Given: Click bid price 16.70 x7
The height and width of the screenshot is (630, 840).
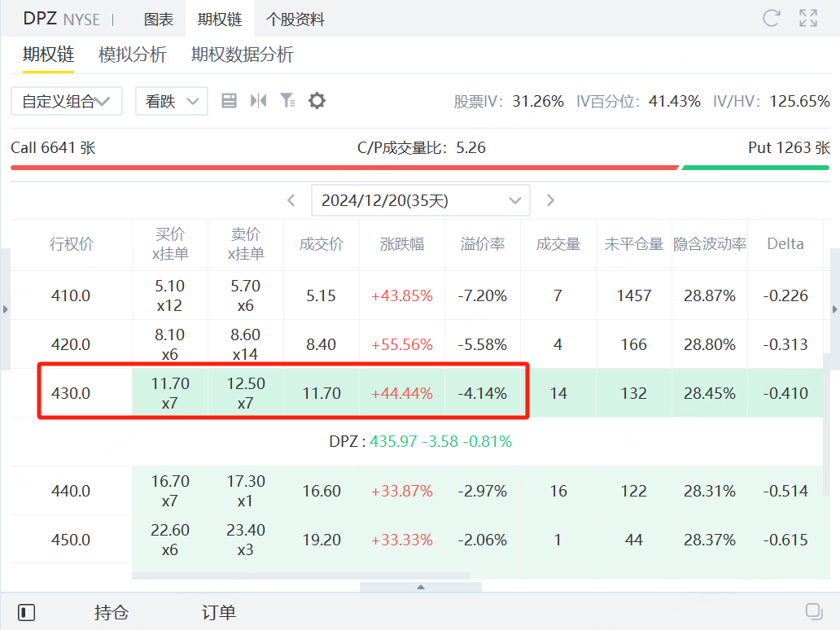Looking at the screenshot, I should (x=170, y=491).
